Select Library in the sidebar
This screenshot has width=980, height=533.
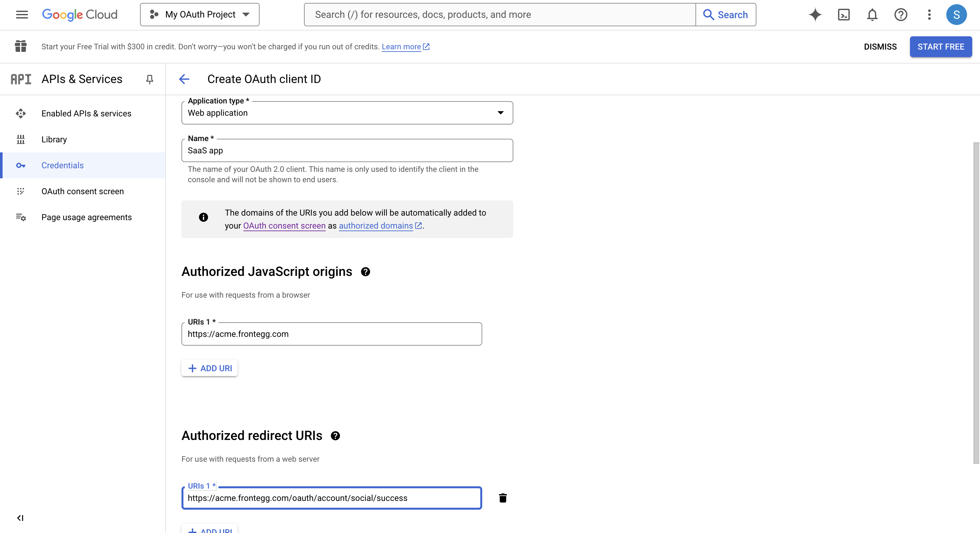pyautogui.click(x=54, y=139)
